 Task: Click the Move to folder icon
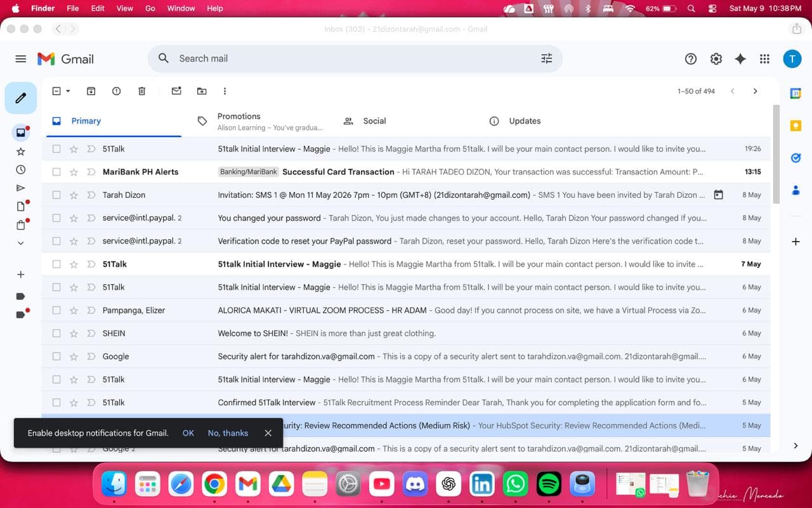(202, 91)
